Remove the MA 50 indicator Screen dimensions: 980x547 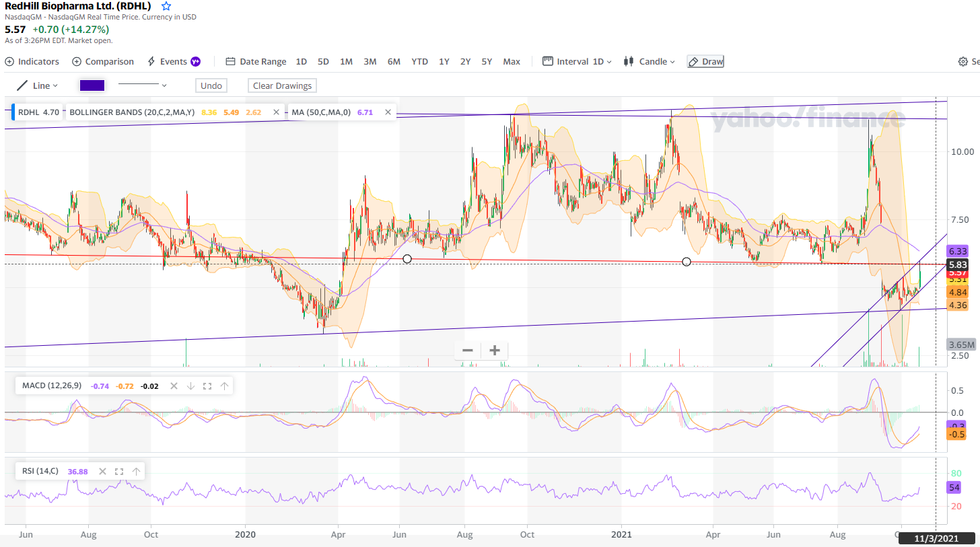(388, 112)
